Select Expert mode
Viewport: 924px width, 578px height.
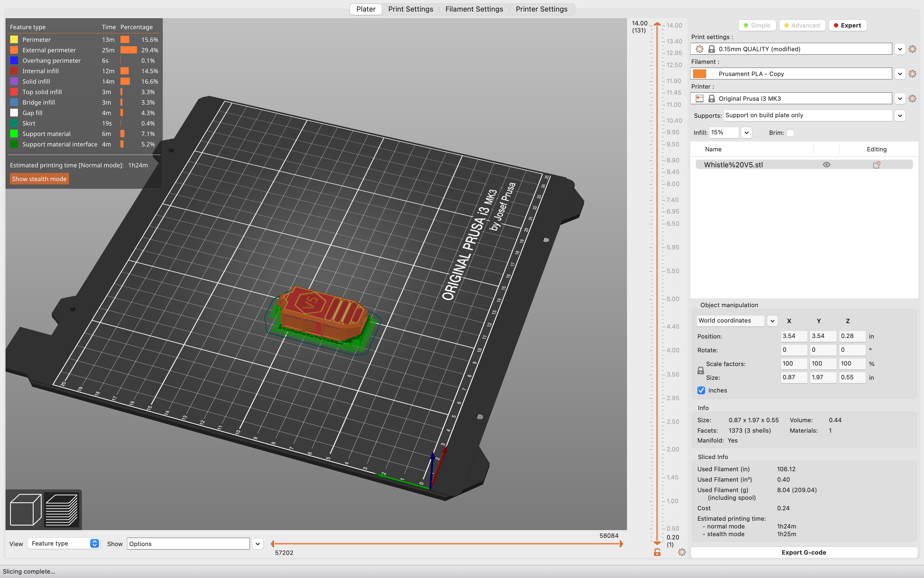click(847, 25)
